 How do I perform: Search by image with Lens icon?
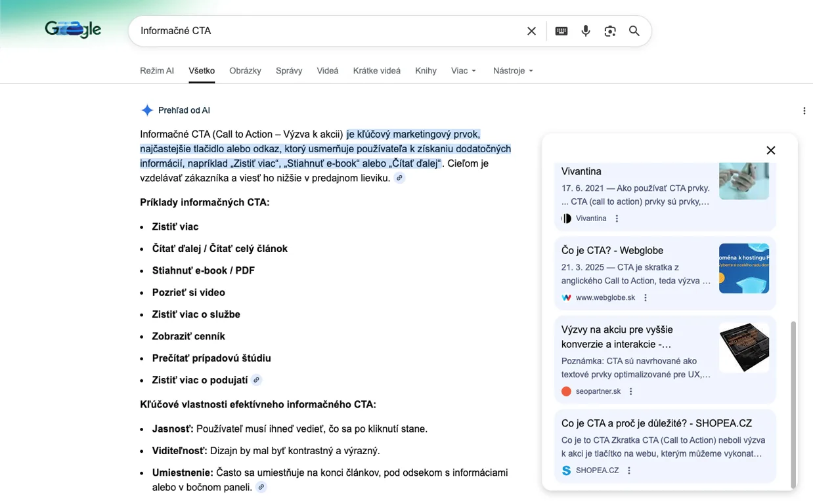click(x=610, y=31)
